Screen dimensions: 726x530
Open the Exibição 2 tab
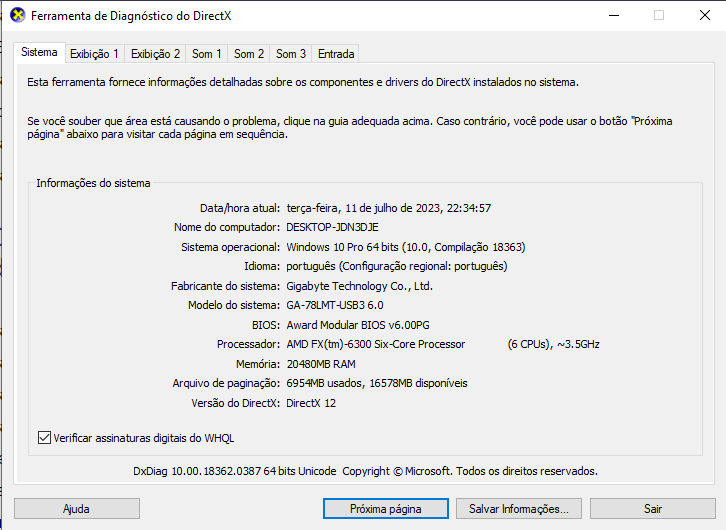click(x=155, y=54)
